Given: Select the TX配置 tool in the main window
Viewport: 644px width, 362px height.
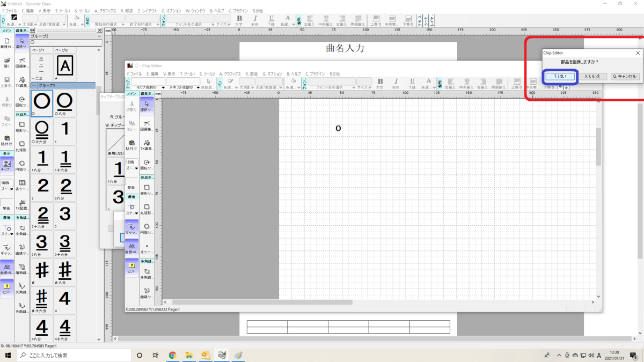Looking at the screenshot, I should 22,204.
